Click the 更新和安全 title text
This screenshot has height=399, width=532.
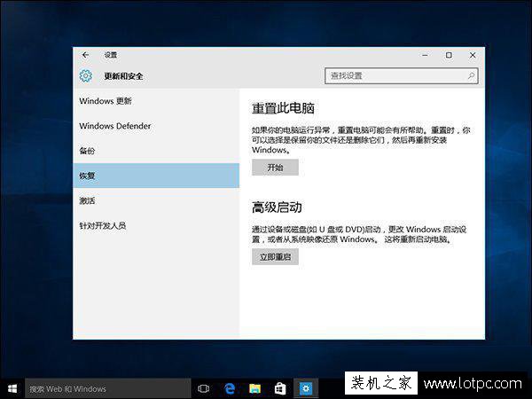123,76
